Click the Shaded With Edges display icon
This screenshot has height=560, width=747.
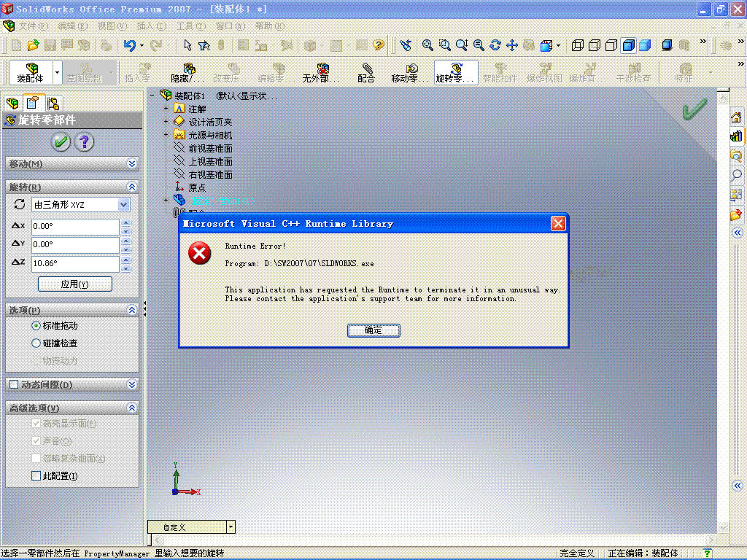628,45
